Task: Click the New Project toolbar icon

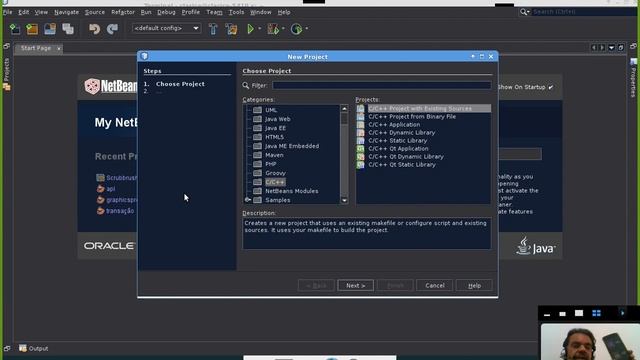Action: (x=32, y=29)
